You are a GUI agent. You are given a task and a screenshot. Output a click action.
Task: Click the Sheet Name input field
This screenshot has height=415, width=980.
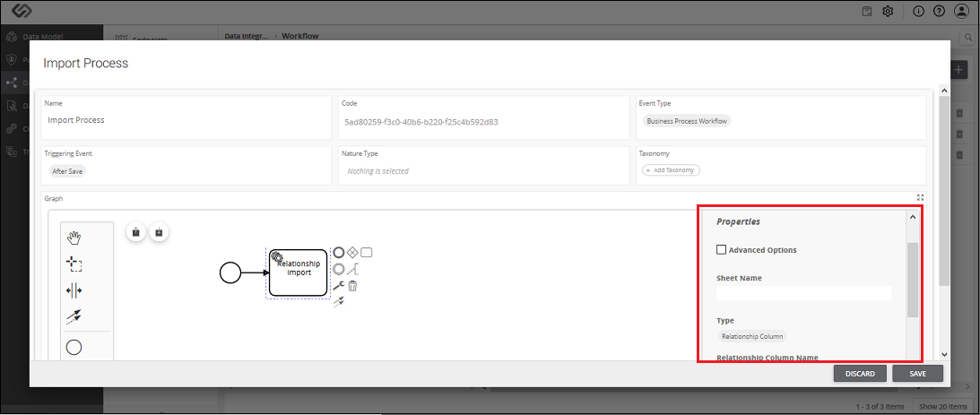(803, 294)
